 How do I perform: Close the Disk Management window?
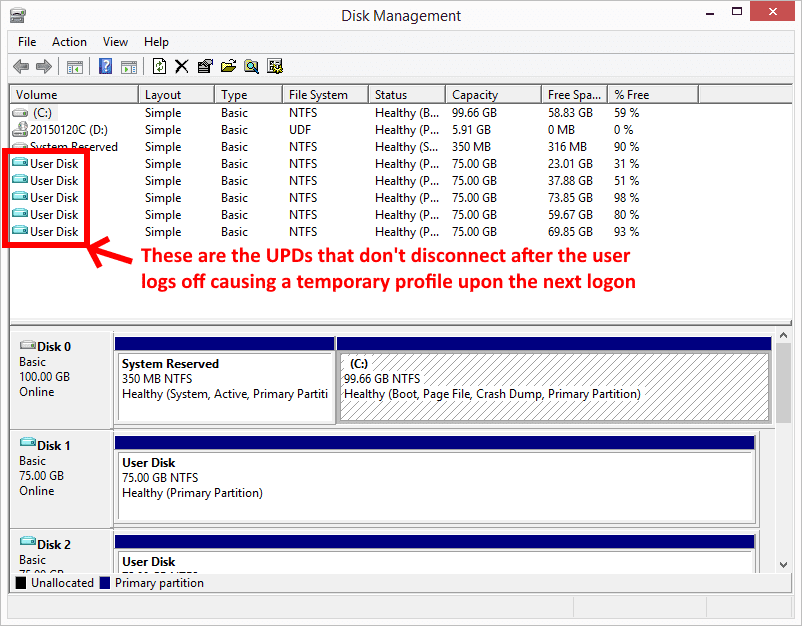(772, 11)
